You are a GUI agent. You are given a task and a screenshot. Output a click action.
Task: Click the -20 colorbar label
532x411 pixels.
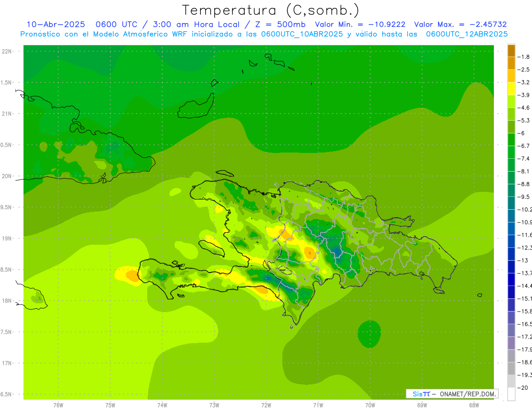(524, 388)
